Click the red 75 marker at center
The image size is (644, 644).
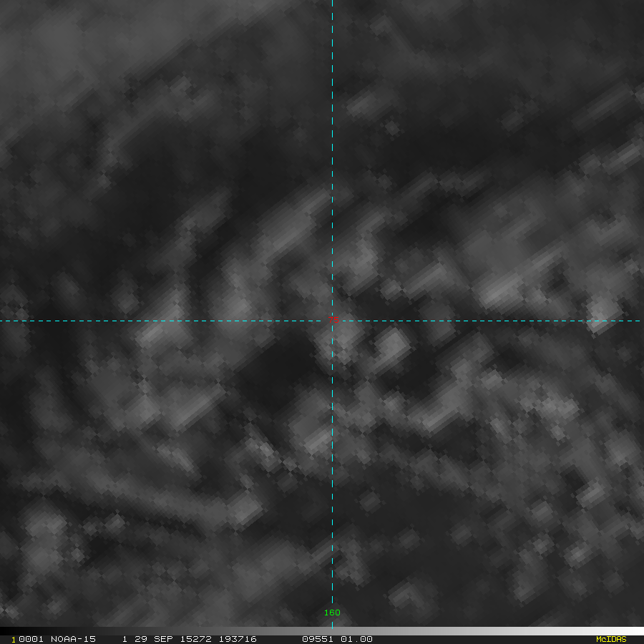click(333, 321)
